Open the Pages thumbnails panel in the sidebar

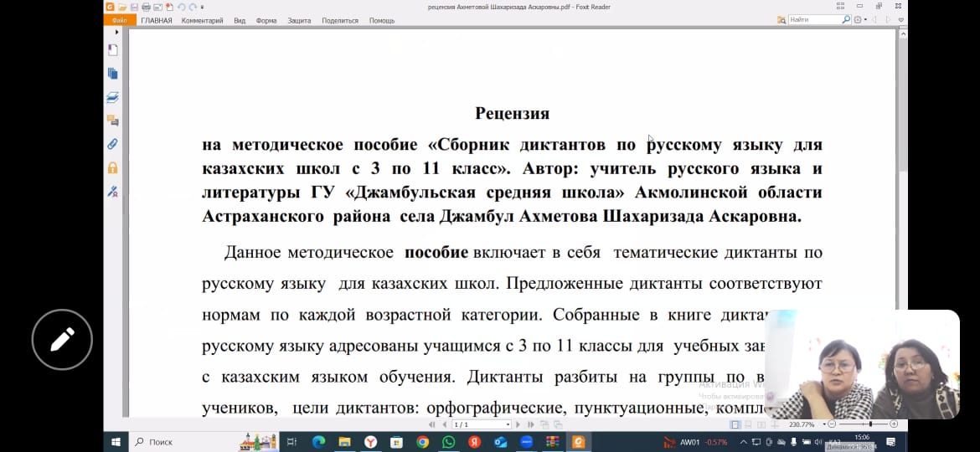pos(113,73)
